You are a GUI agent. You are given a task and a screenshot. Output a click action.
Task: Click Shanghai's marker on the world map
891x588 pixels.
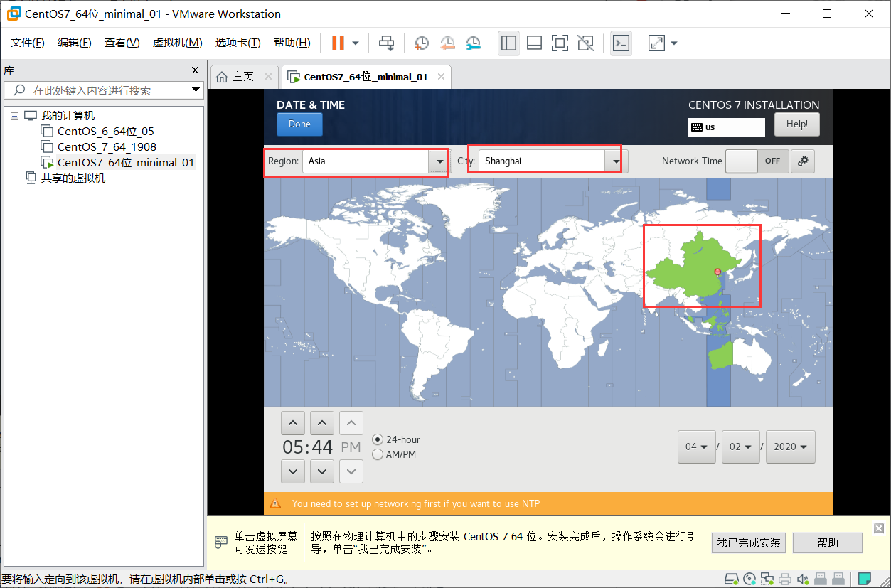click(x=717, y=272)
